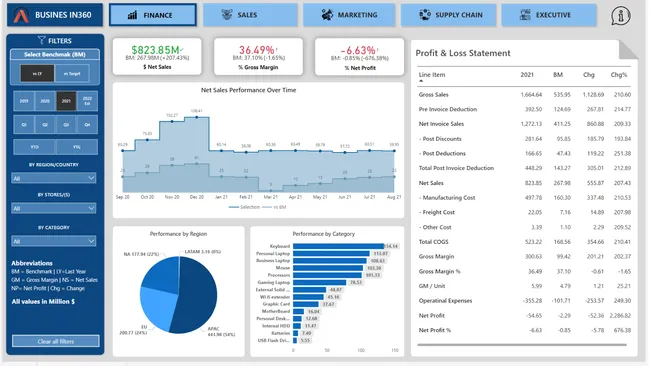This screenshot has height=366, width=650.
Task: Switch to the Marketing page
Action: click(x=349, y=15)
